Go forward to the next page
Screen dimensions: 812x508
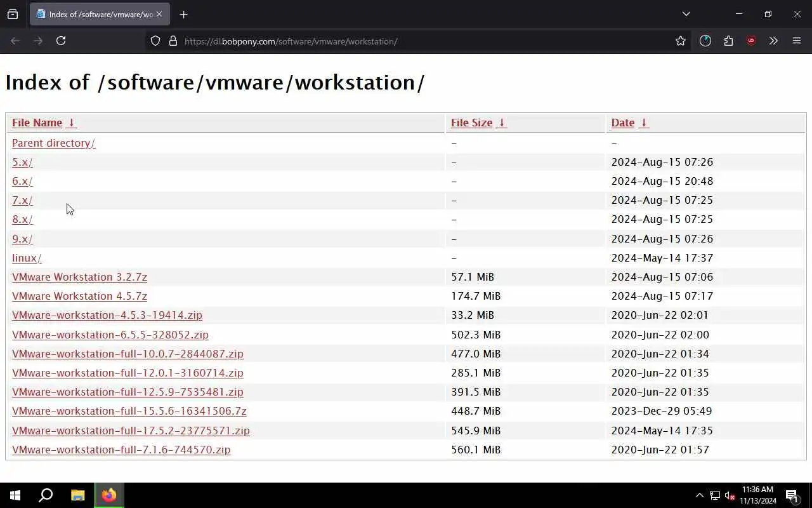38,41
